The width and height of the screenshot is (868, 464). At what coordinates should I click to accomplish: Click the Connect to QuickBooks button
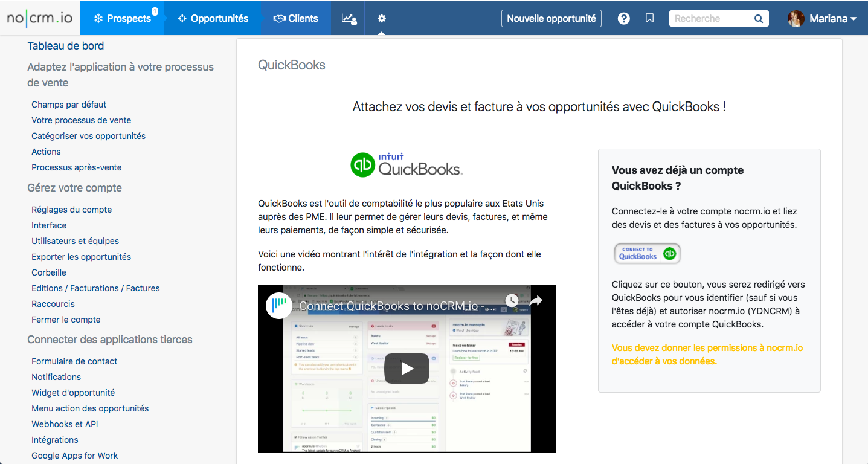647,254
